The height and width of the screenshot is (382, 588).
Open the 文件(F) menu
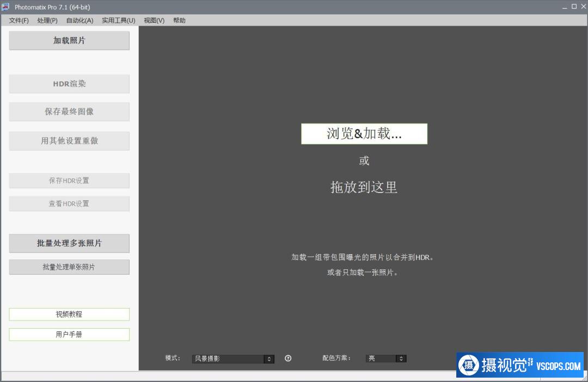point(19,20)
